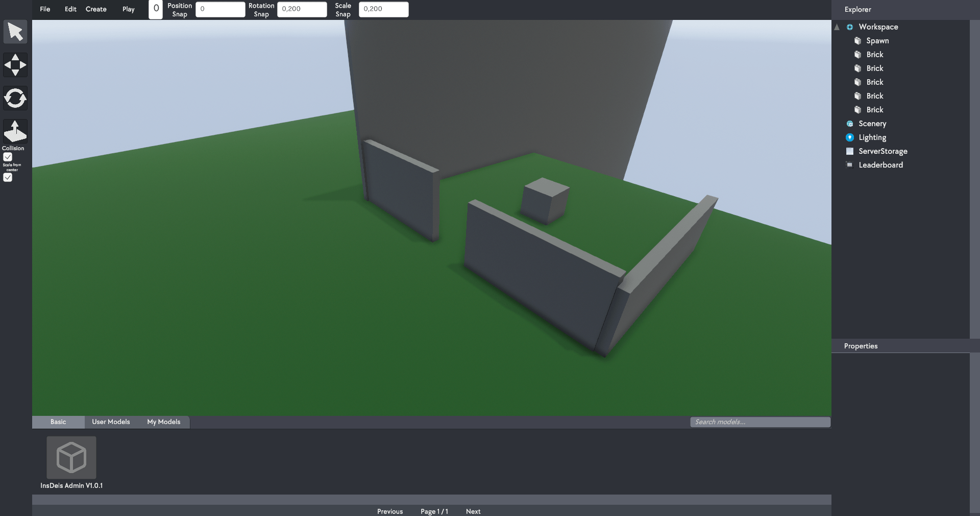This screenshot has height=516, width=980.
Task: Go to the Next models page
Action: (x=473, y=511)
